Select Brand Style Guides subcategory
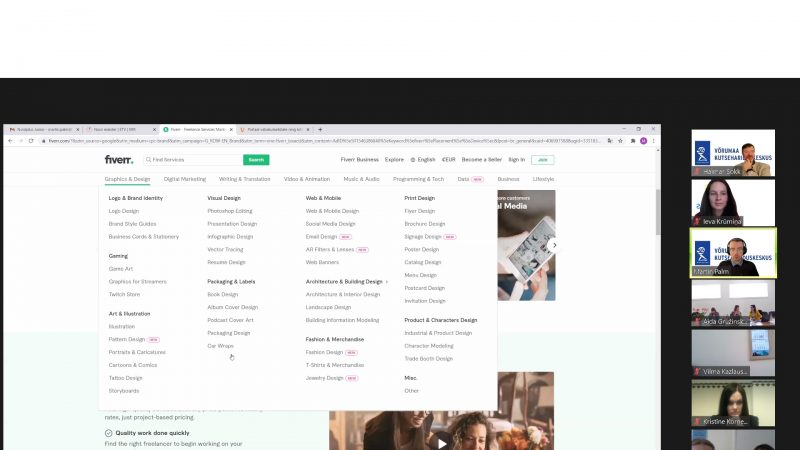 click(132, 223)
